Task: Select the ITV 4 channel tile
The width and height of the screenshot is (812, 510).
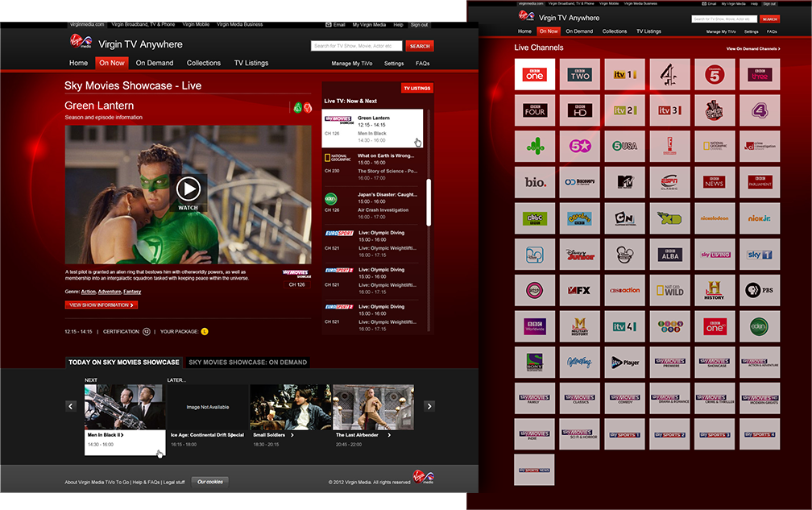Action: pos(624,326)
